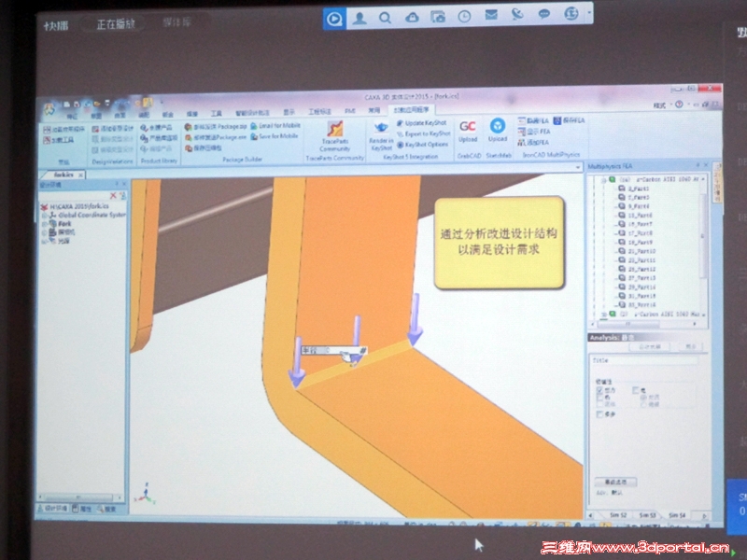Select the Fork node in design tree
Viewport: 747px width, 560px height.
pos(64,223)
